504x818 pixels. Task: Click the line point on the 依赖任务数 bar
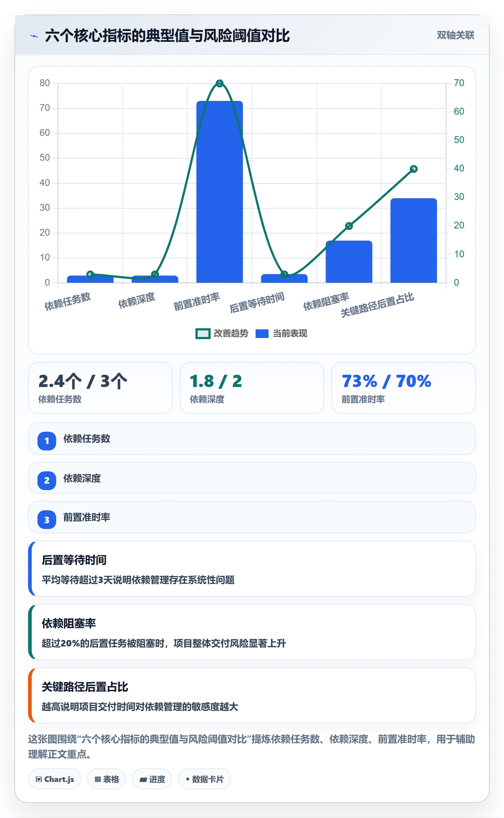coord(90,274)
